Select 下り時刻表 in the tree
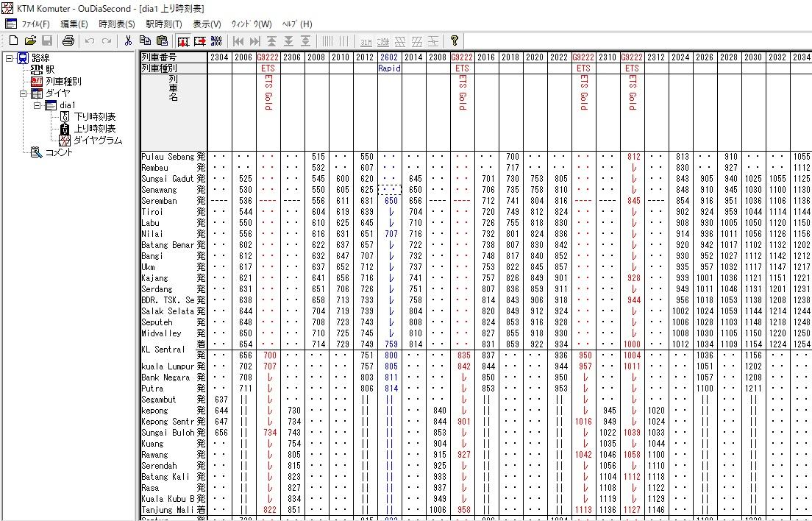This screenshot has width=812, height=521. click(x=94, y=117)
